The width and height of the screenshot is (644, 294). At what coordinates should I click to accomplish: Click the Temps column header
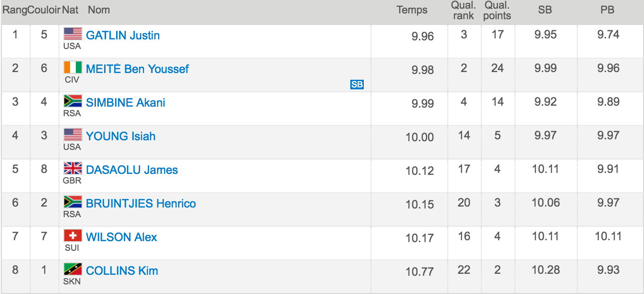412,10
